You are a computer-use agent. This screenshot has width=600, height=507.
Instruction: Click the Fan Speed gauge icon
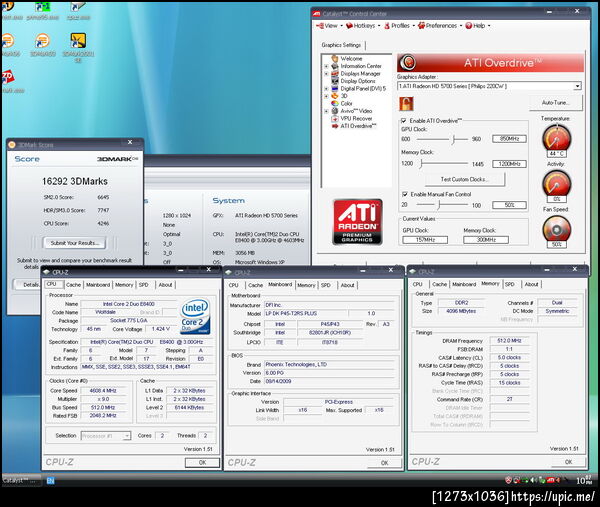click(556, 229)
